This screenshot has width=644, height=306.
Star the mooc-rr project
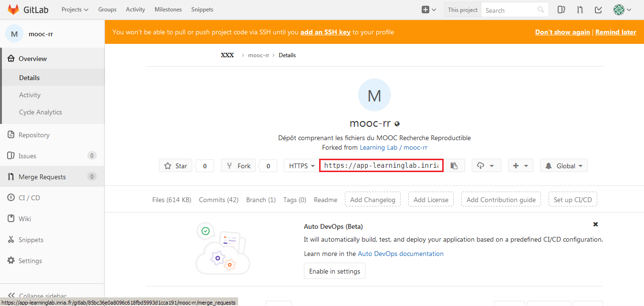(176, 166)
